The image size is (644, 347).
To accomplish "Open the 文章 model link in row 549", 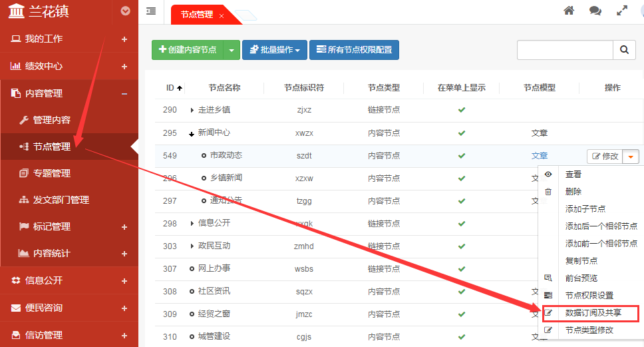I will coord(540,156).
